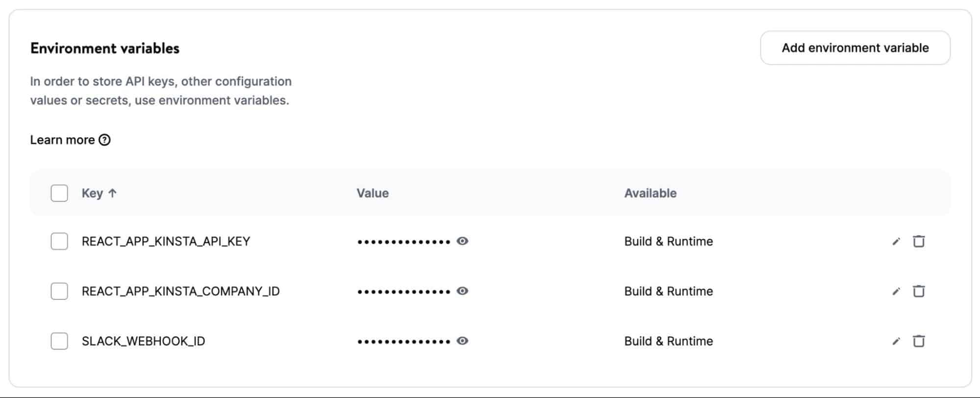
Task: Click the Value column header
Action: click(373, 193)
